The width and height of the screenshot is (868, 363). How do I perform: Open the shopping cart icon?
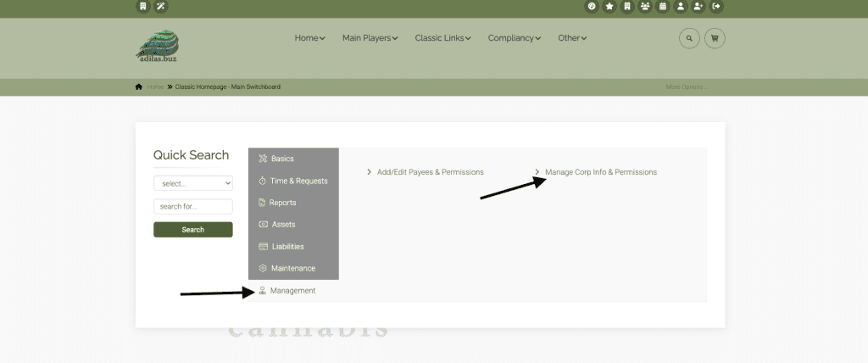pos(715,38)
